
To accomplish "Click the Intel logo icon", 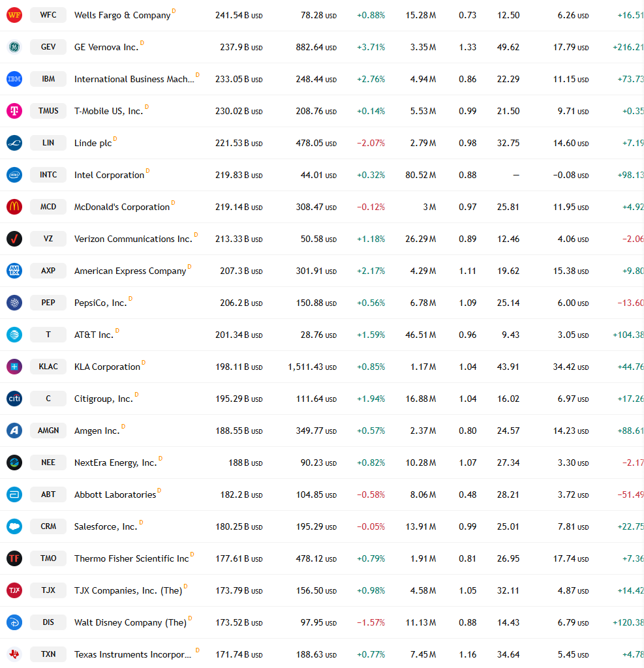I will (x=14, y=175).
